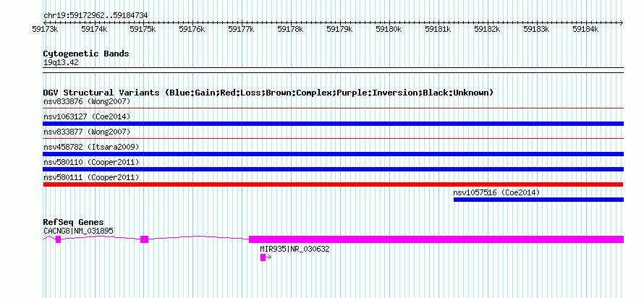644x298 pixels.
Task: Click the DGV Structural Variants track title
Action: 268,93
